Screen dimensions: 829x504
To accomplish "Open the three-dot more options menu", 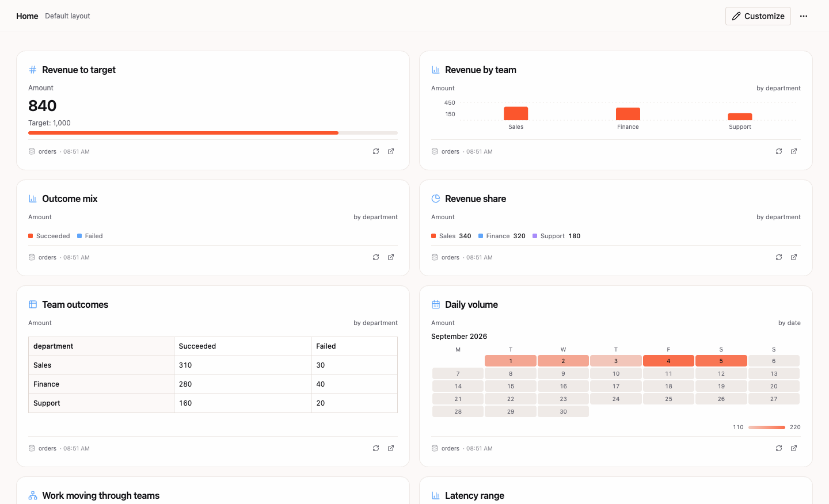I will point(804,16).
